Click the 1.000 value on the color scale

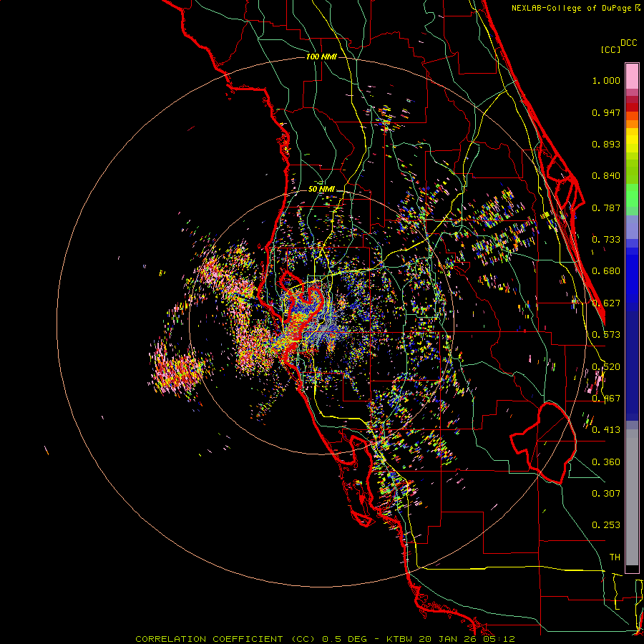[x=606, y=81]
